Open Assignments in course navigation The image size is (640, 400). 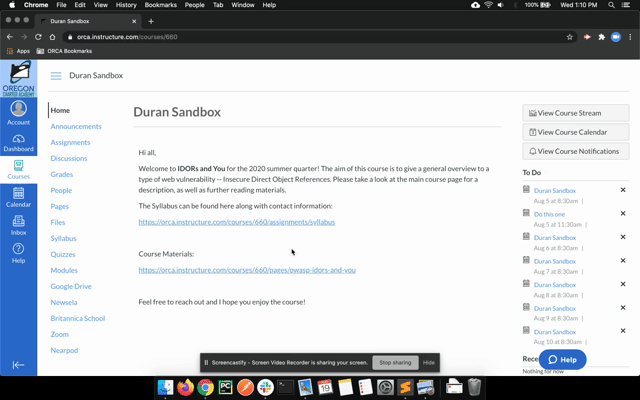coord(70,142)
